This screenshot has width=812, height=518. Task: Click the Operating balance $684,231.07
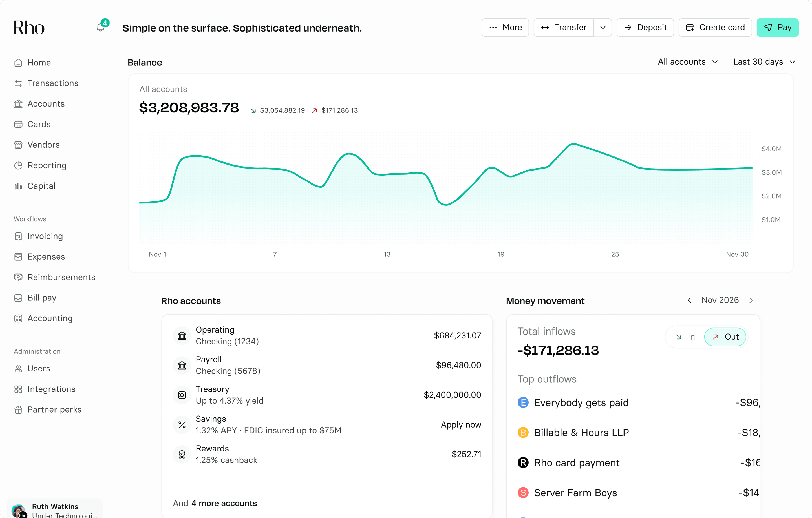pyautogui.click(x=458, y=336)
